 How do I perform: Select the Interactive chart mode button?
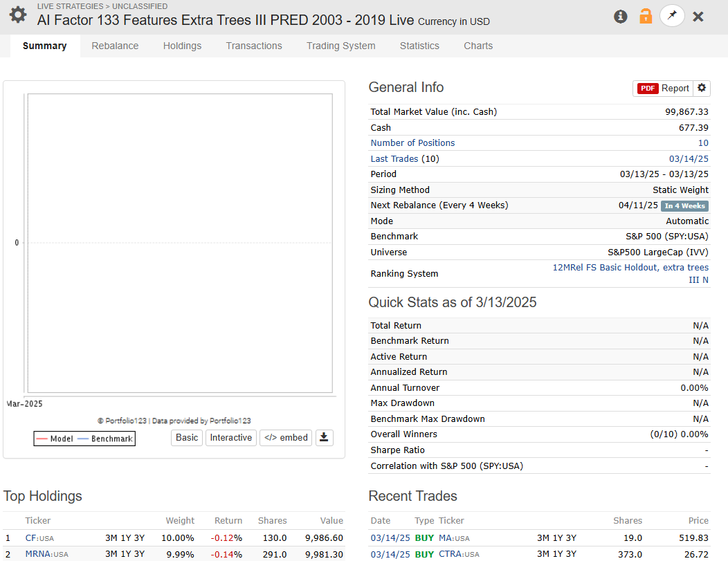click(230, 438)
